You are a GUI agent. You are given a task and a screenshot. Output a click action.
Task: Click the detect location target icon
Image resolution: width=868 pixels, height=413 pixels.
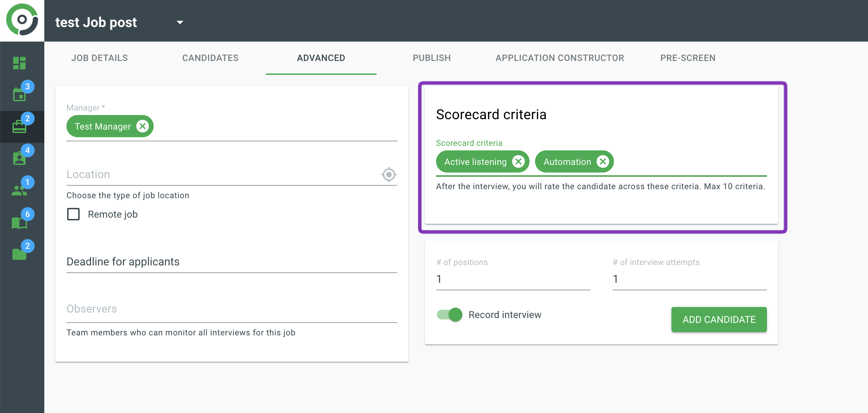[389, 175]
